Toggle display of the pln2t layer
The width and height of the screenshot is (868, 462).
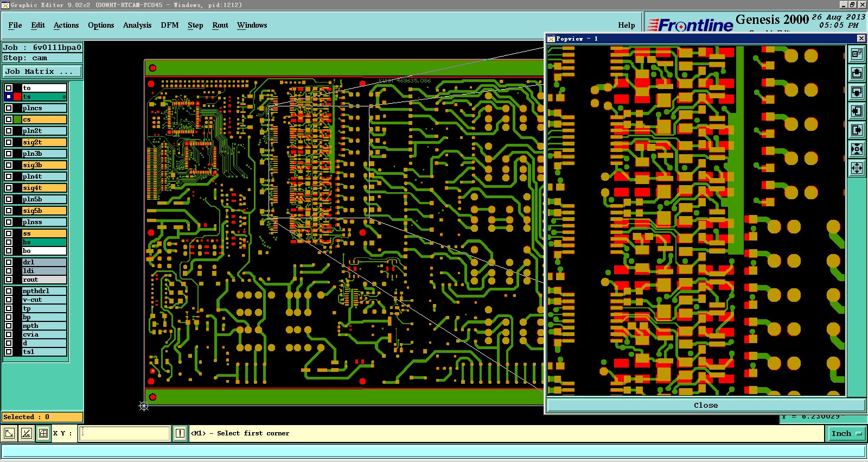[9, 131]
